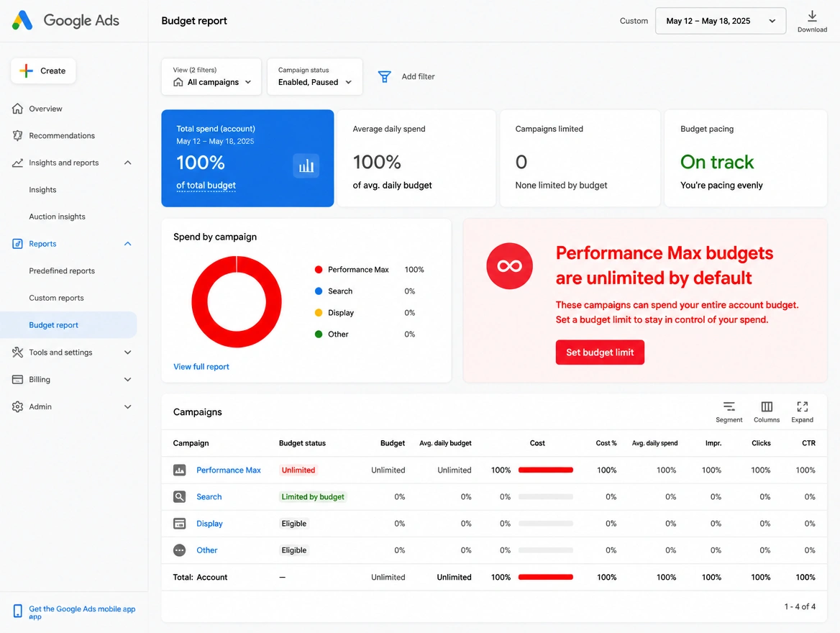Viewport: 840px width, 633px height.
Task: Open the Columns icon in Campaigns
Action: 767,407
